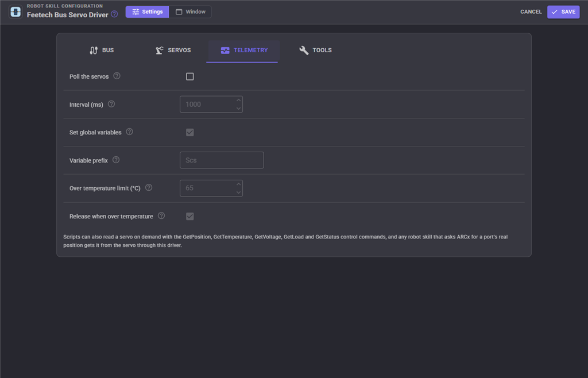Image resolution: width=588 pixels, height=378 pixels.
Task: Click the Interval (ms) input field
Action: tap(211, 104)
